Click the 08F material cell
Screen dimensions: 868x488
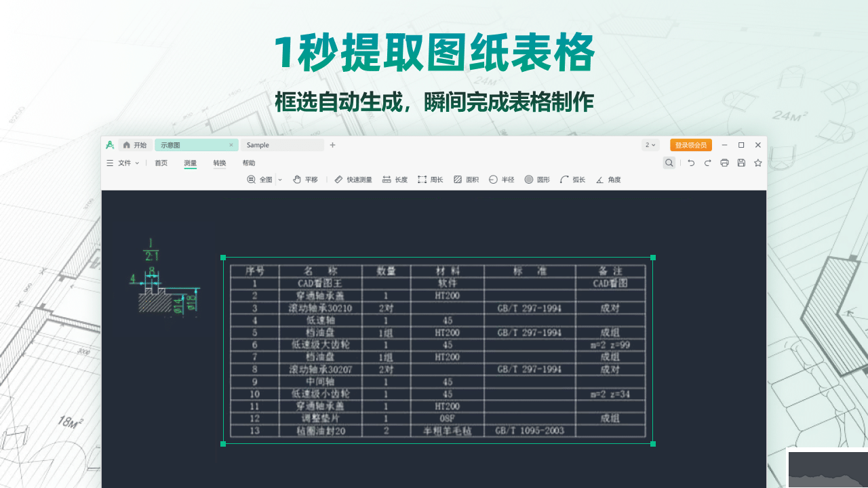(447, 418)
